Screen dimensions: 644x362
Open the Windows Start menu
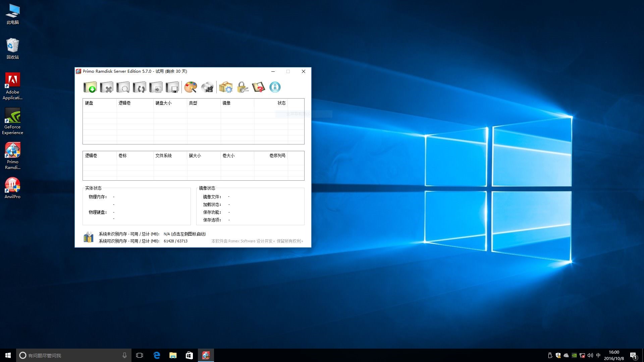coord(8,355)
